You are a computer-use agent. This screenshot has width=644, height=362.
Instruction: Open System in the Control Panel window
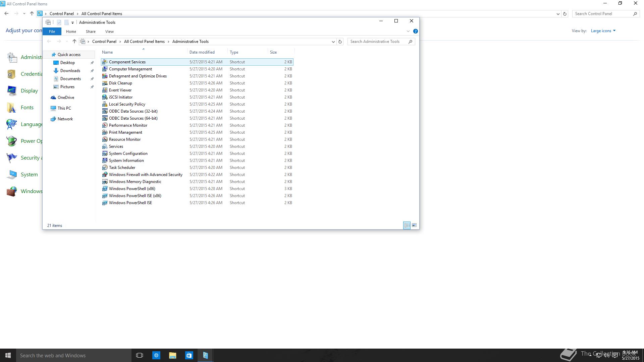[29, 175]
